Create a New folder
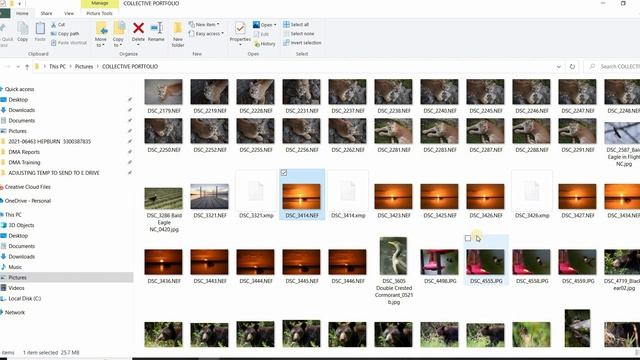The height and width of the screenshot is (360, 640). point(178,34)
